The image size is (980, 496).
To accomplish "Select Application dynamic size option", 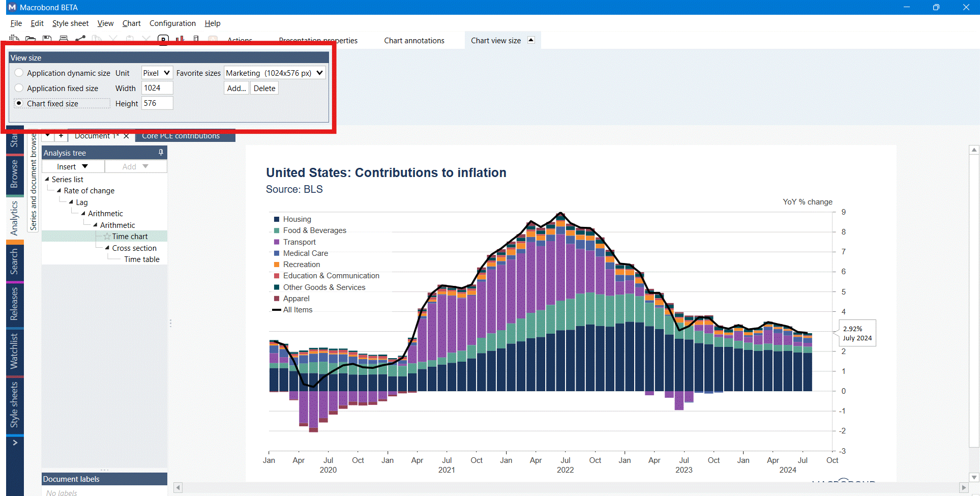I will point(19,73).
